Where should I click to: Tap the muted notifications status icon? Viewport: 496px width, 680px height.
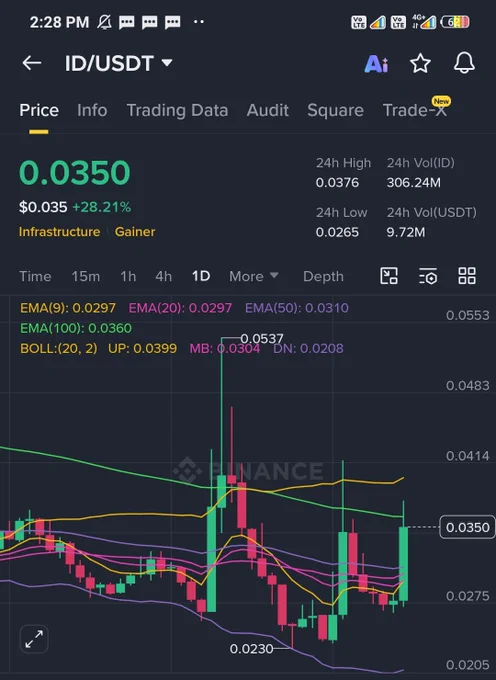(x=104, y=22)
